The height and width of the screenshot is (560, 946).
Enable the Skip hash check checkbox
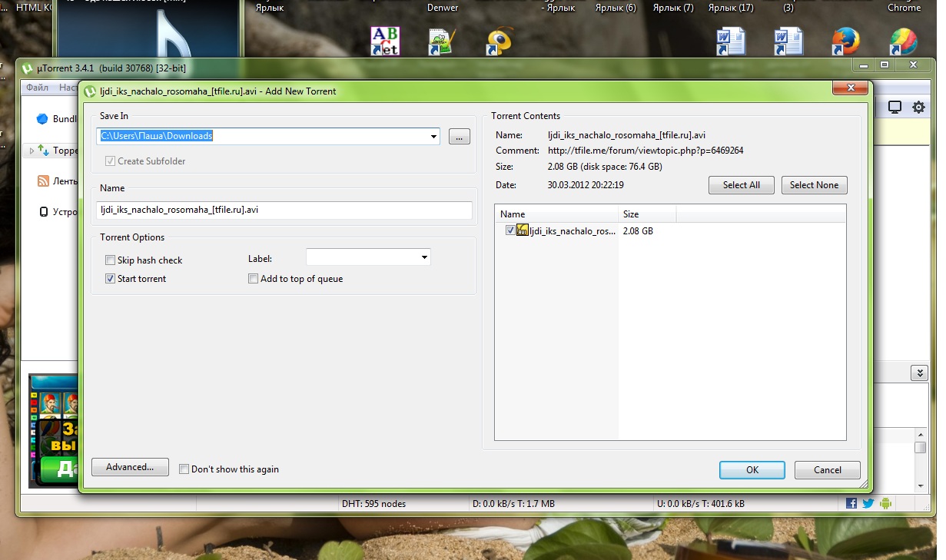111,260
